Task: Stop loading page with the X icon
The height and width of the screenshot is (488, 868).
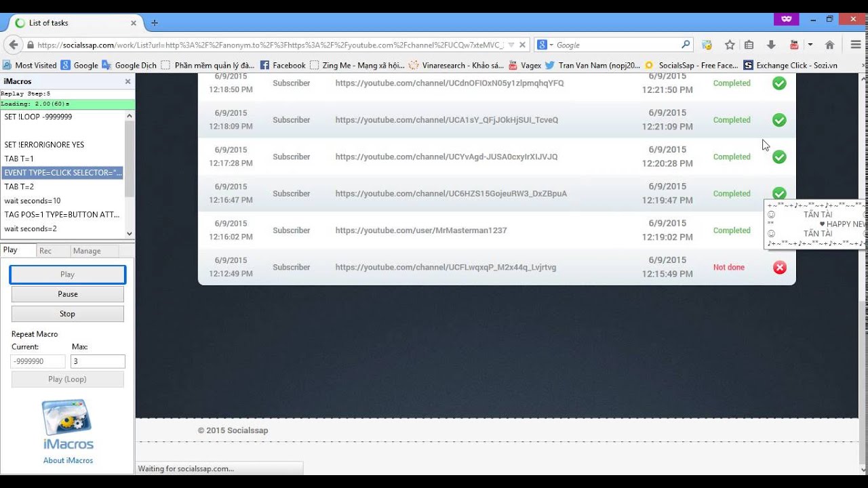Action: [523, 45]
